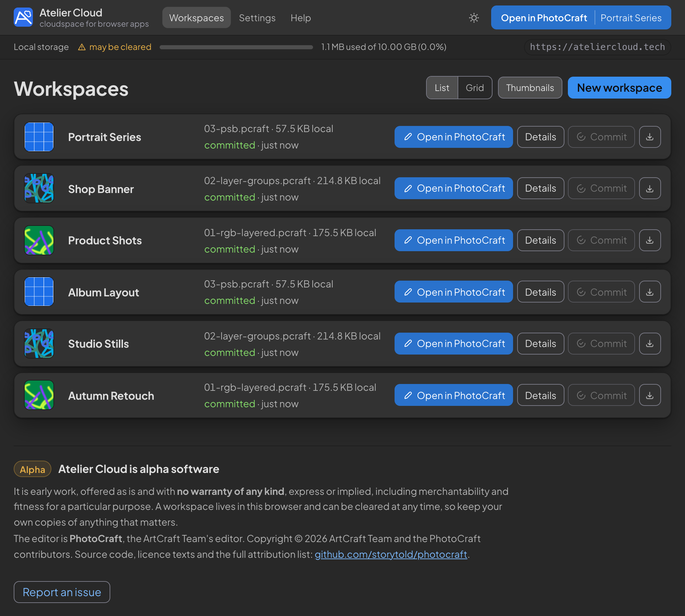View Details for Portrait Series
This screenshot has height=616, width=685.
point(540,137)
